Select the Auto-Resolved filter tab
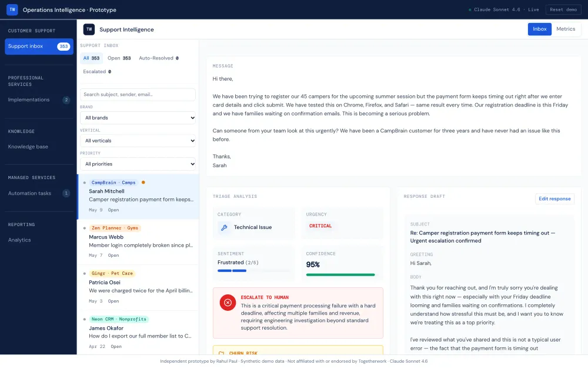Image resolution: width=588 pixels, height=368 pixels. (x=159, y=58)
